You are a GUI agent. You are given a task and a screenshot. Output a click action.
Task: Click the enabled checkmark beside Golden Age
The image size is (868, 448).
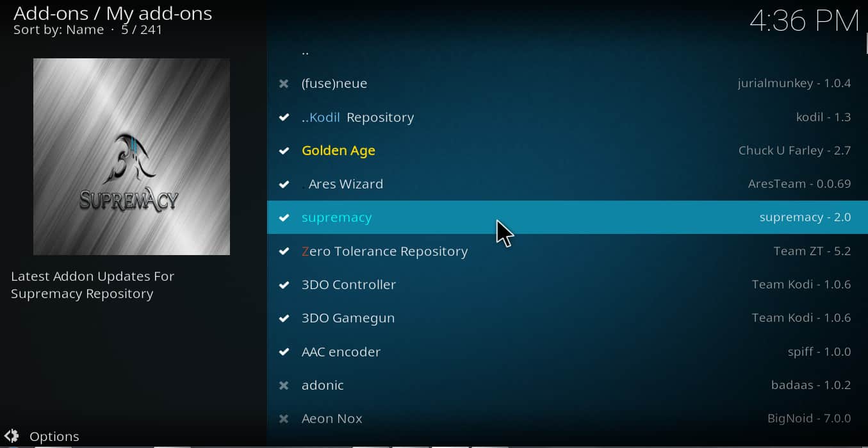pyautogui.click(x=284, y=151)
